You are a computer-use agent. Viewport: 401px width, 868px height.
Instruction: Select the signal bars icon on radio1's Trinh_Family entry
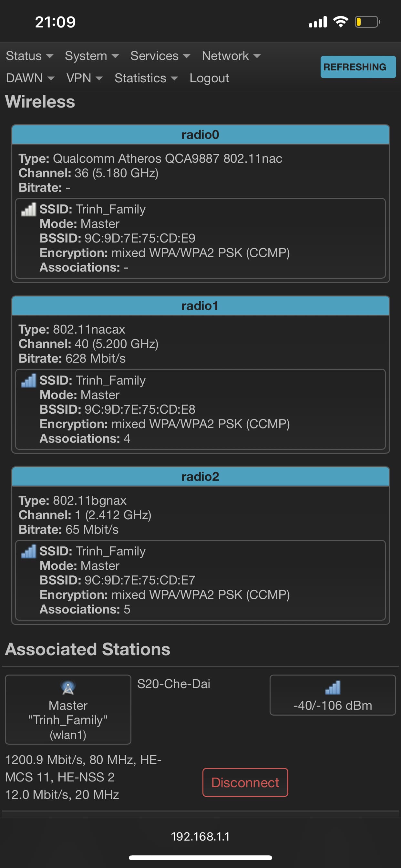tap(29, 381)
